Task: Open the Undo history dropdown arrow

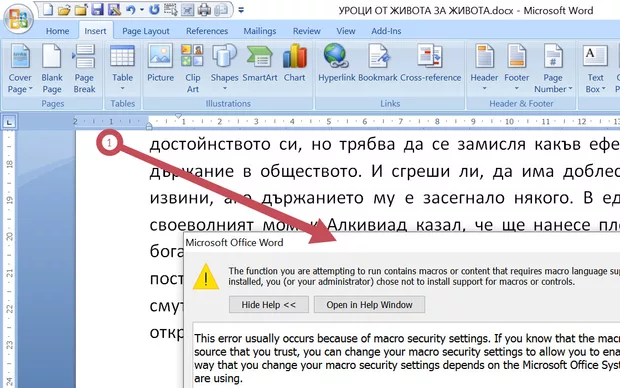Action: coord(142,10)
